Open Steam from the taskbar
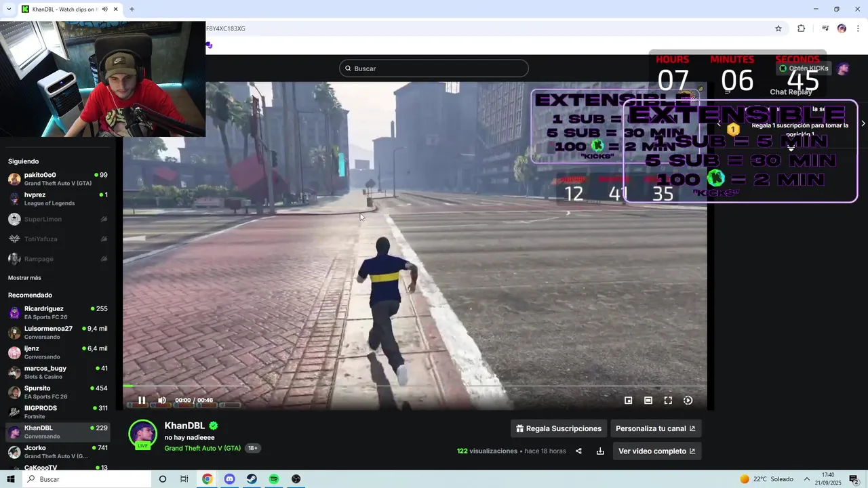Image resolution: width=868 pixels, height=488 pixels. (x=252, y=479)
